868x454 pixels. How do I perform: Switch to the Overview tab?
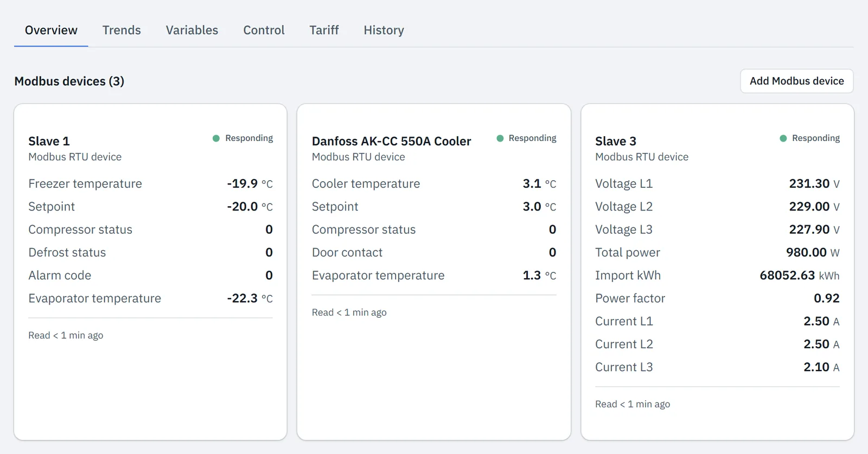pyautogui.click(x=51, y=30)
